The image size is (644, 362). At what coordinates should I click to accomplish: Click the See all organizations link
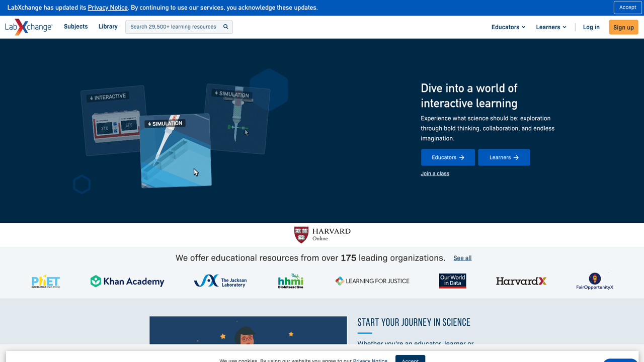462,258
